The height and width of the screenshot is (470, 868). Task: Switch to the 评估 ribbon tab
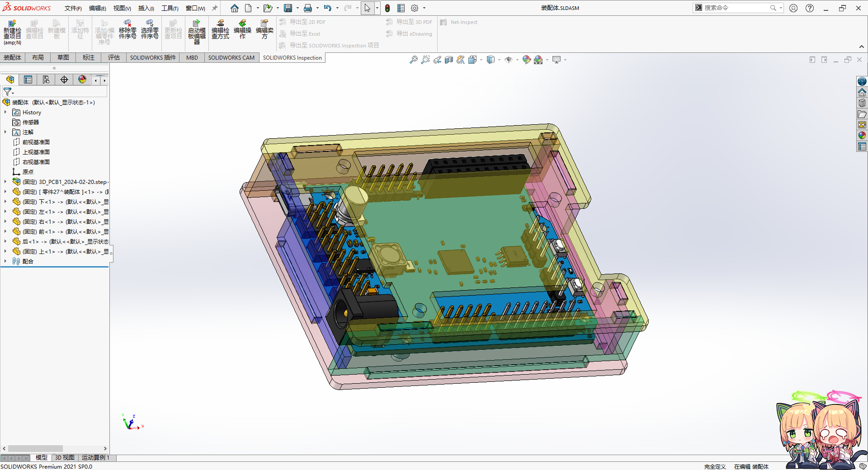tap(114, 57)
